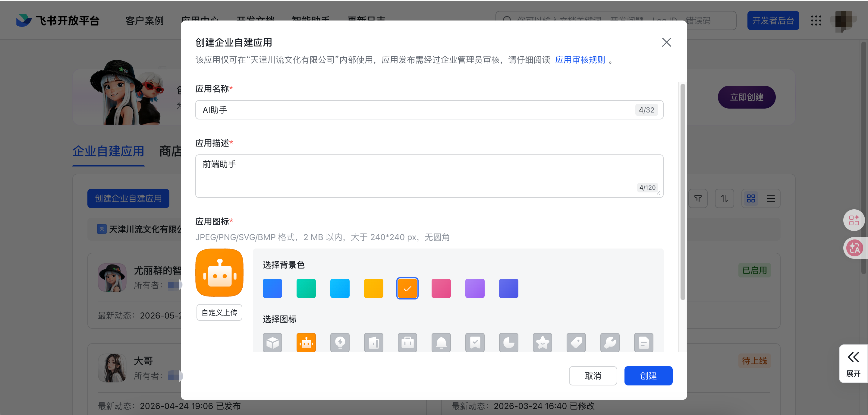
Task: Choose the green background color
Action: 306,288
